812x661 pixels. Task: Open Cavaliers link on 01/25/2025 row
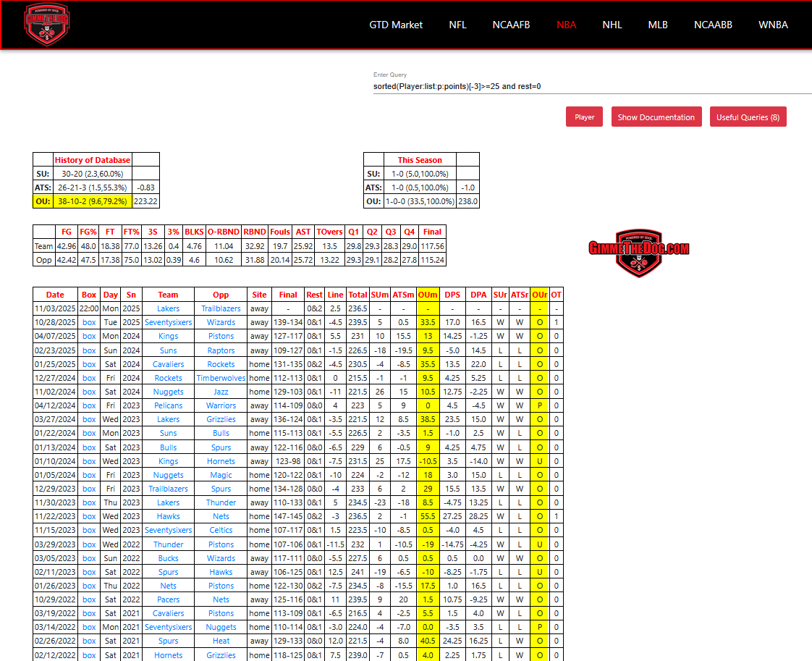click(169, 365)
